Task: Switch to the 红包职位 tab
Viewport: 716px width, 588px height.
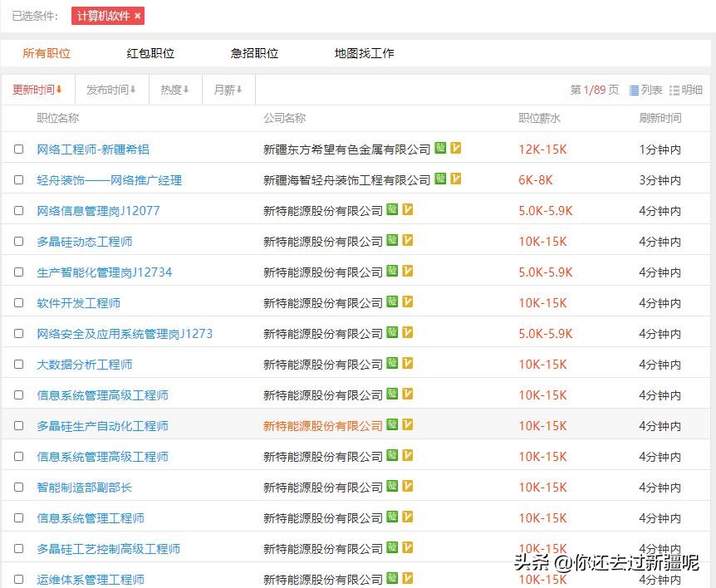Action: click(x=150, y=52)
